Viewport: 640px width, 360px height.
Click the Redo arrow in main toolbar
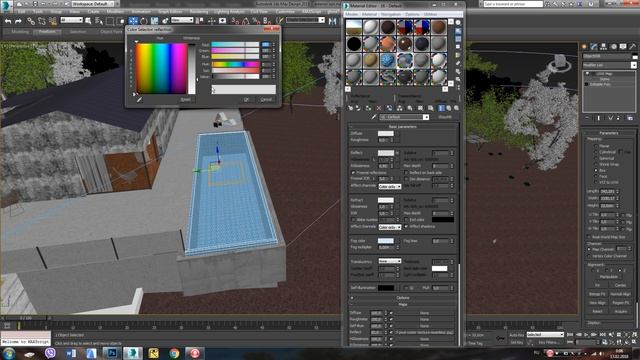coord(18,21)
